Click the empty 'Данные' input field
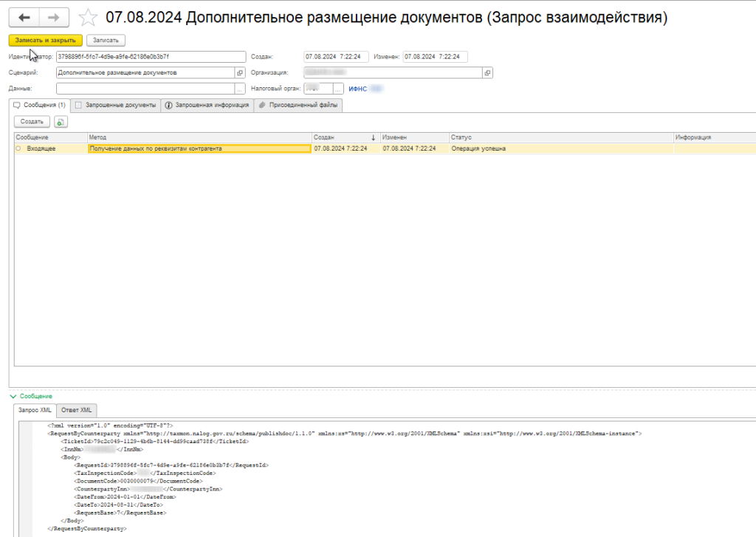 [145, 89]
